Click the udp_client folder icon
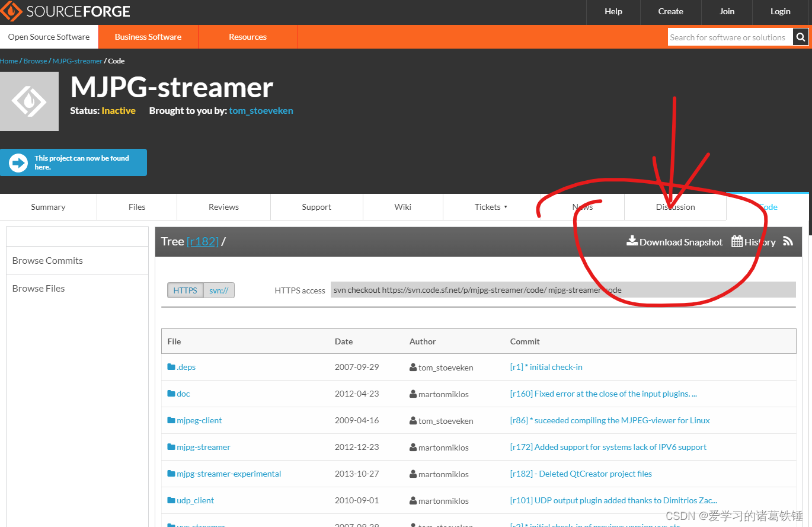 tap(171, 500)
